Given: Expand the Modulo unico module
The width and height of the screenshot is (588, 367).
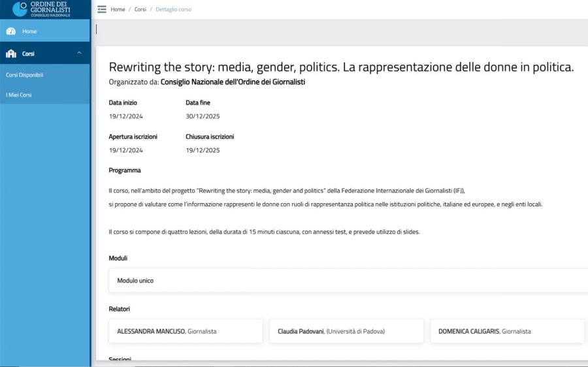Looking at the screenshot, I should [x=348, y=280].
